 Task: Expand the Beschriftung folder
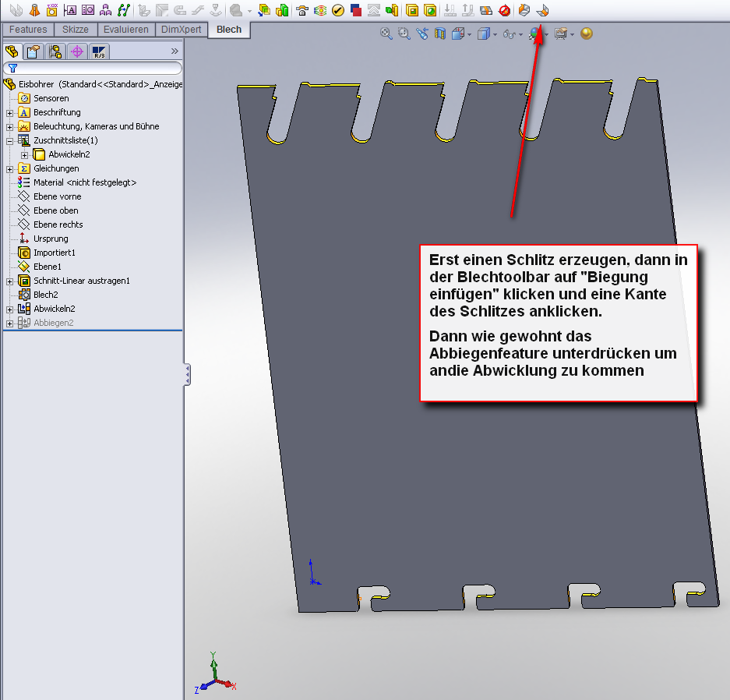[9, 112]
